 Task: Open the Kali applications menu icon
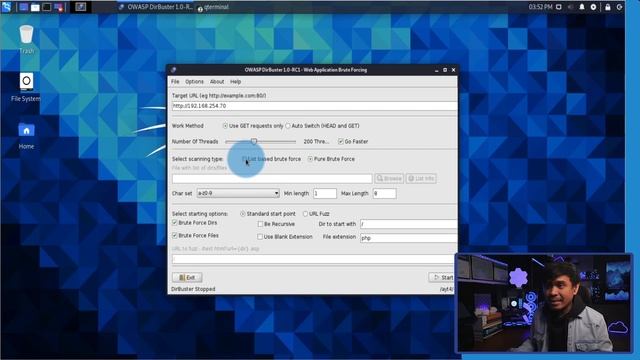(x=7, y=7)
